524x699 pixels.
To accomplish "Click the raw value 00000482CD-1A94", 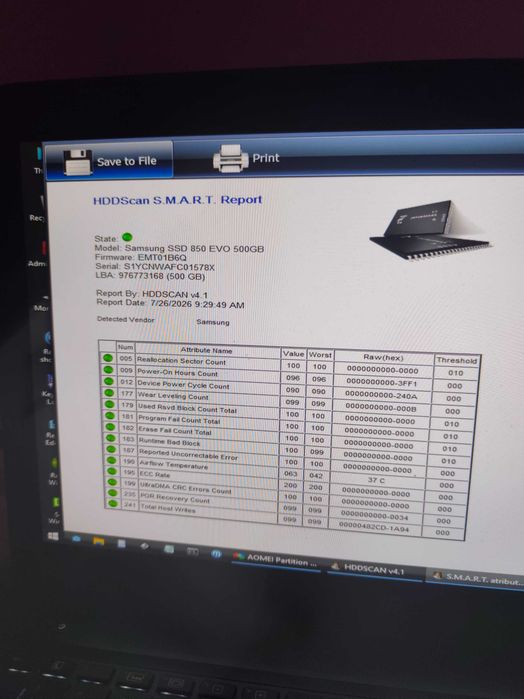I will click(374, 529).
